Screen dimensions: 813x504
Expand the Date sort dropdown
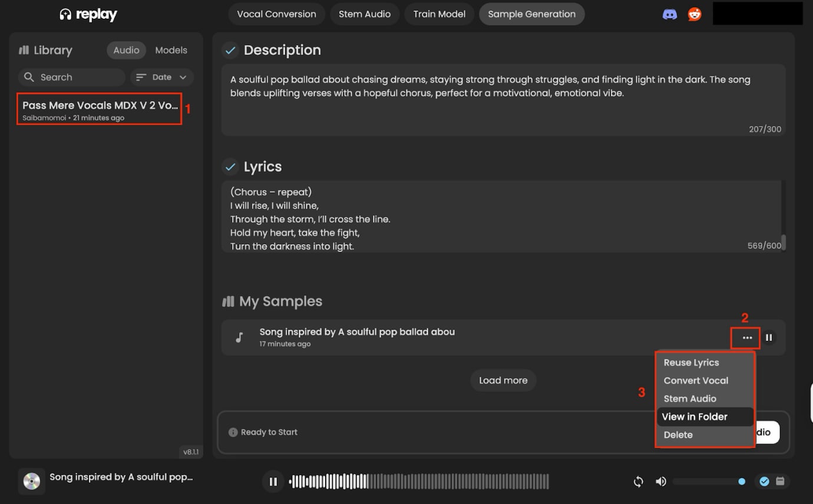click(161, 77)
